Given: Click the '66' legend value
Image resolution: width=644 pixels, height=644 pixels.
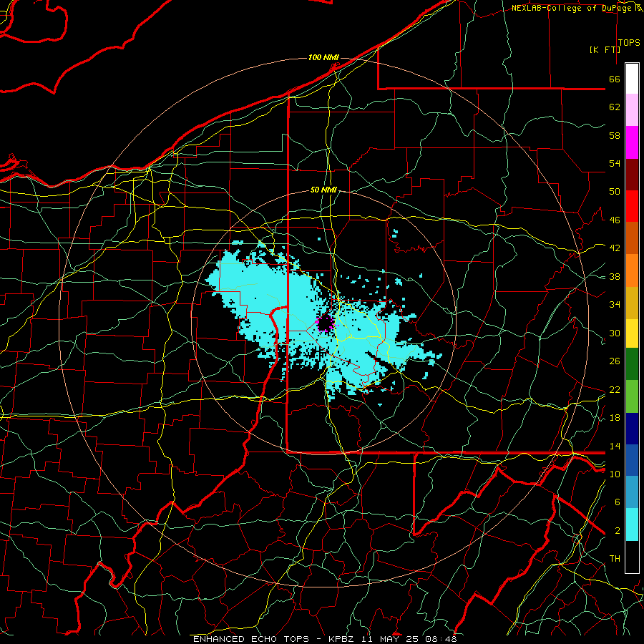Looking at the screenshot, I should point(615,79).
